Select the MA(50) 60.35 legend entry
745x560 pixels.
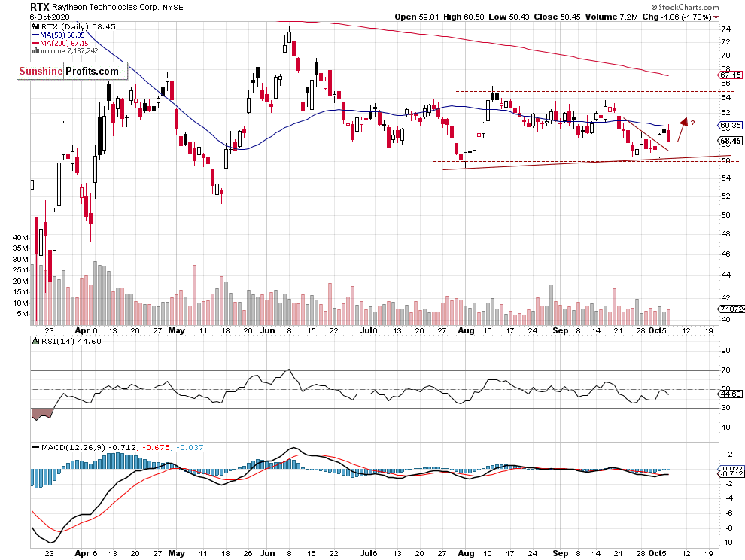62,35
